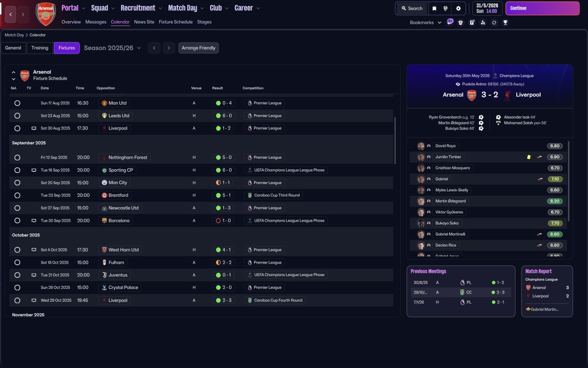Click the substitution icon on Gabriel's row
Image resolution: width=588 pixels, height=368 pixels.
pyautogui.click(x=540, y=179)
